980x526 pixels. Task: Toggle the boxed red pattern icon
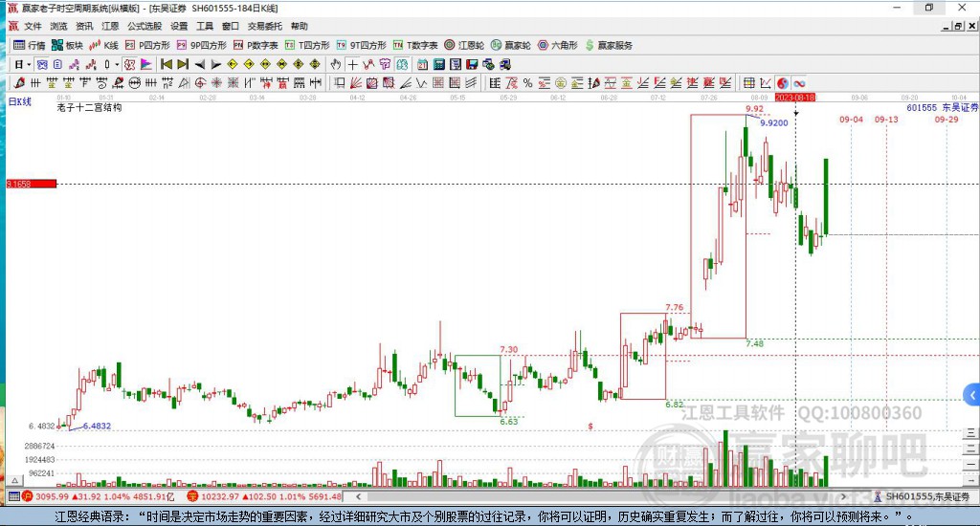[129, 64]
